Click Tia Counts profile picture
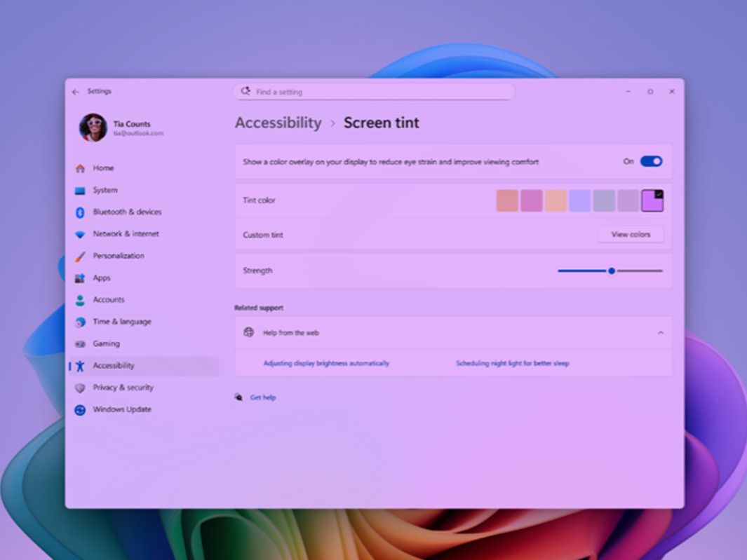Image resolution: width=747 pixels, height=560 pixels. [93, 128]
